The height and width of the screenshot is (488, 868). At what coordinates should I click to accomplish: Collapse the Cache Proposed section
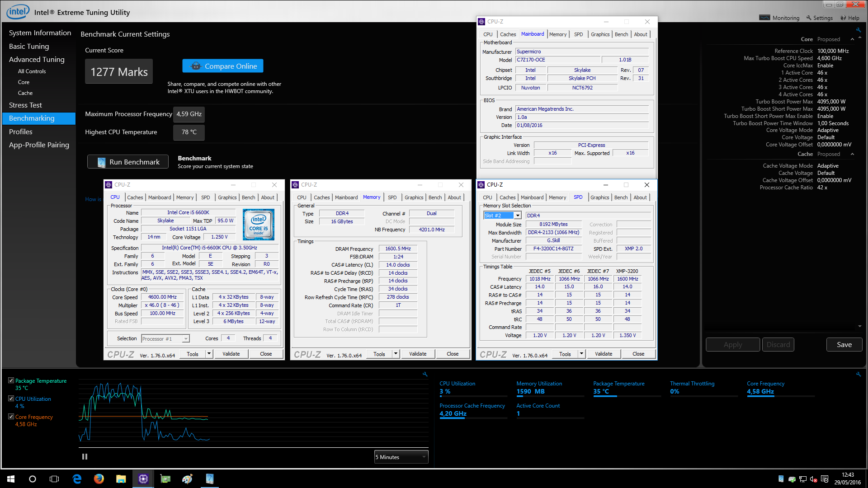click(853, 154)
